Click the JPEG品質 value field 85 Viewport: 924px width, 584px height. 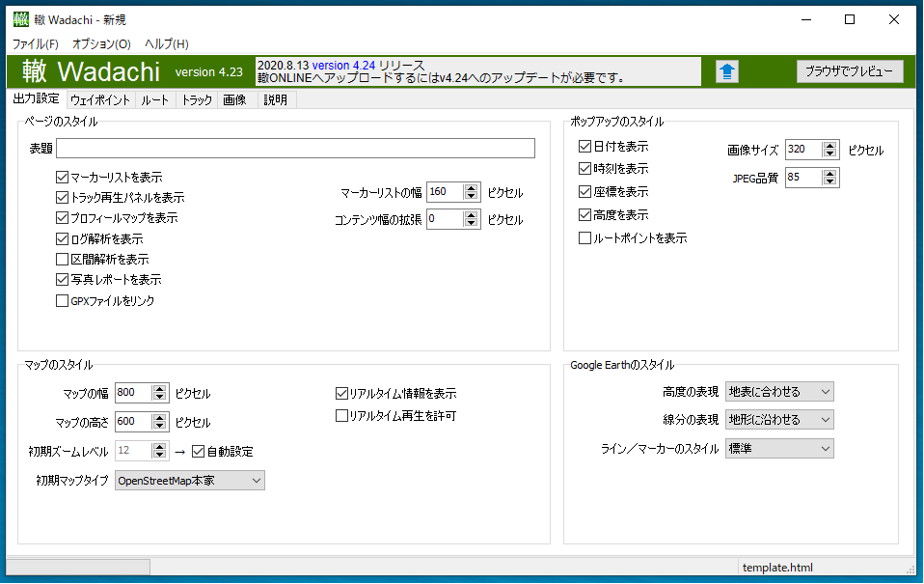tap(803, 178)
